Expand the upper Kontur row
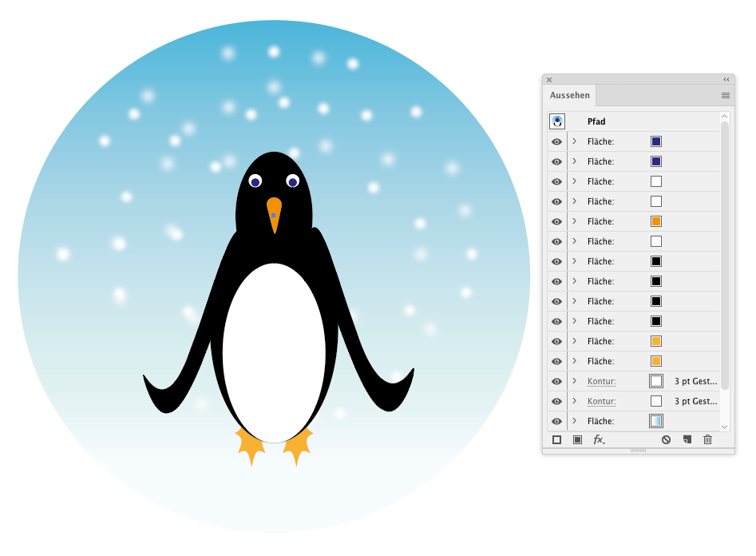The image size is (756, 556). tap(574, 381)
